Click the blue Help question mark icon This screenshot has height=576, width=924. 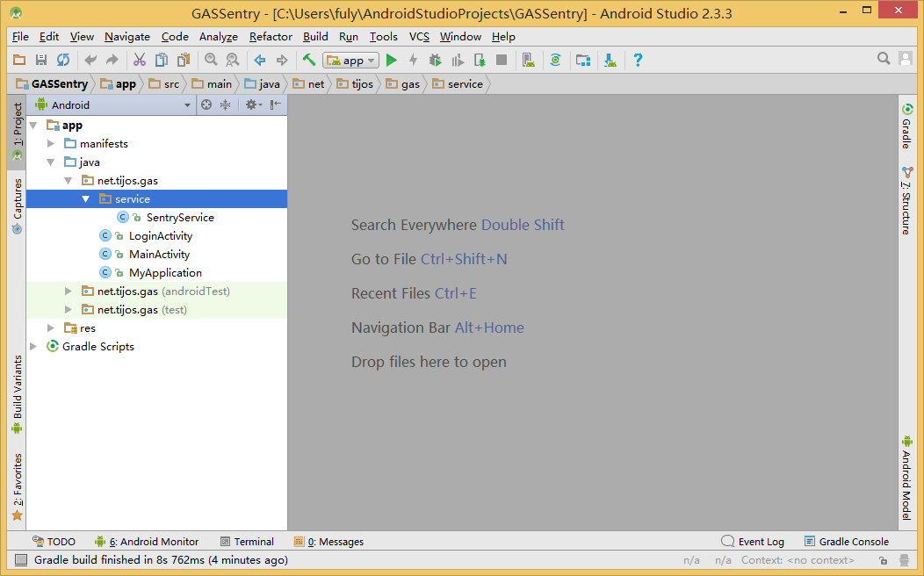pyautogui.click(x=638, y=60)
